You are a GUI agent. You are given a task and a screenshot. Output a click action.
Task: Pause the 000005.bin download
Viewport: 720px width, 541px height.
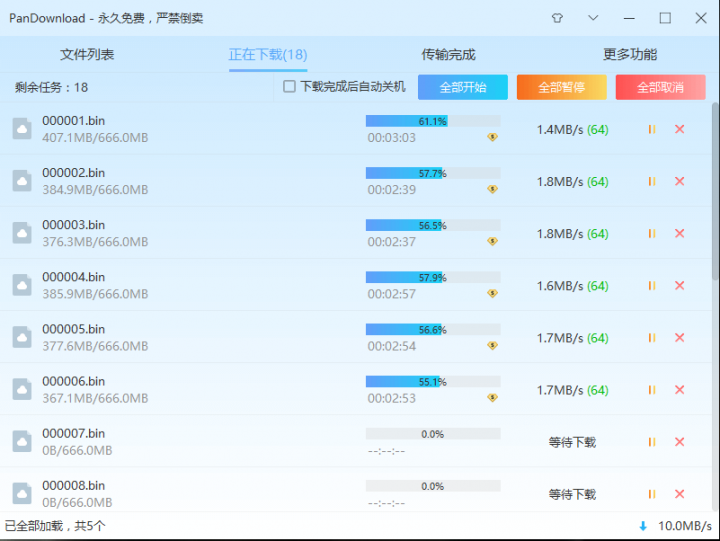click(x=652, y=338)
